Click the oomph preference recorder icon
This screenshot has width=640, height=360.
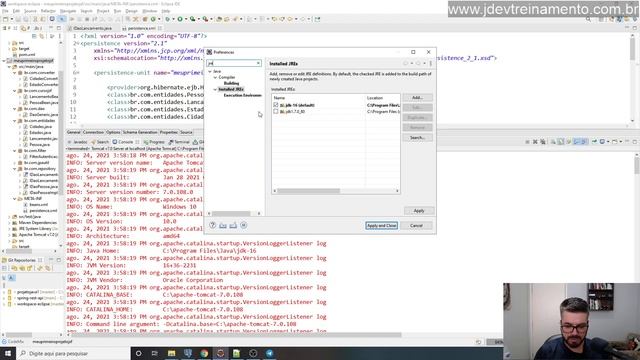(x=244, y=225)
